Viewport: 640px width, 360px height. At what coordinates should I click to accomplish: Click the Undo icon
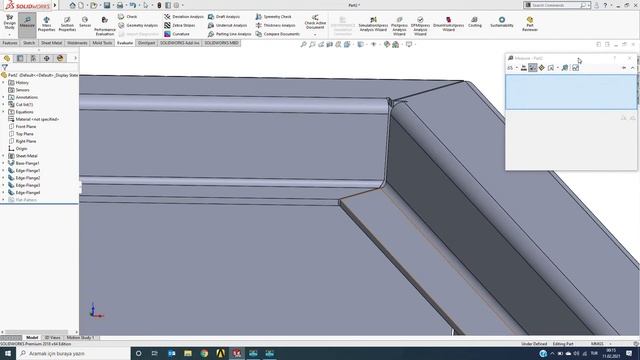(x=133, y=5)
